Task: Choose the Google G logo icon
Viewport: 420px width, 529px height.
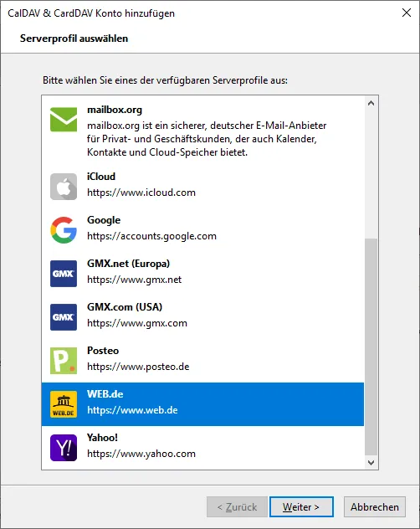Action: (x=64, y=230)
